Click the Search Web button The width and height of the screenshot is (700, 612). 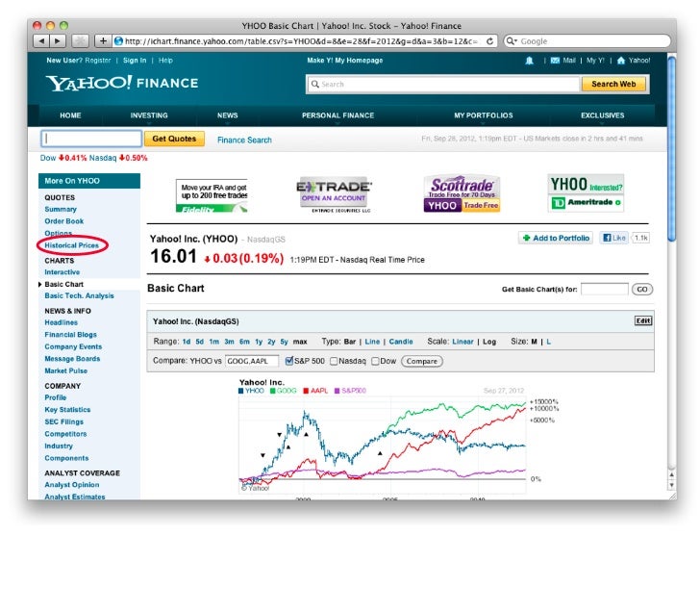[x=613, y=84]
